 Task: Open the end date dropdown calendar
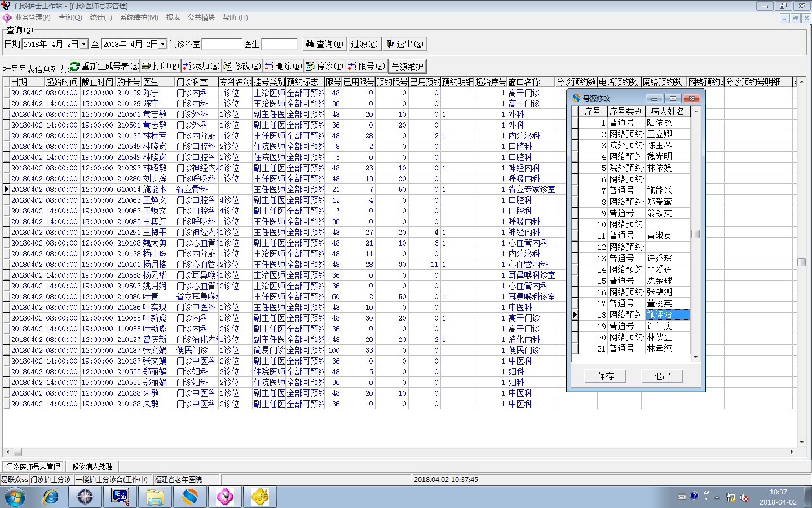(163, 44)
